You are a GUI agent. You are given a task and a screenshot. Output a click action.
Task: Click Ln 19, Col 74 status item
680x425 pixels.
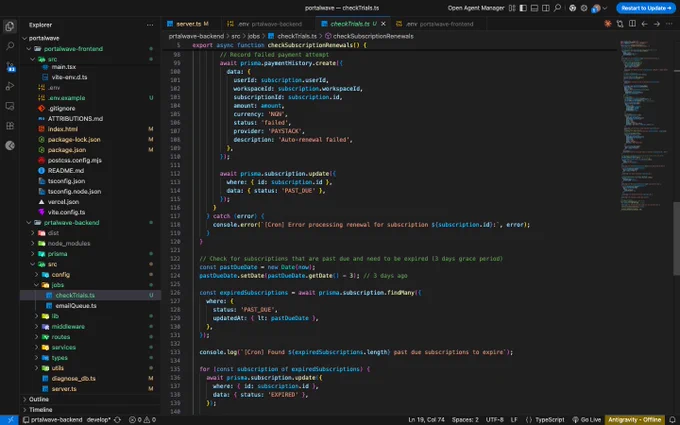(x=426, y=420)
